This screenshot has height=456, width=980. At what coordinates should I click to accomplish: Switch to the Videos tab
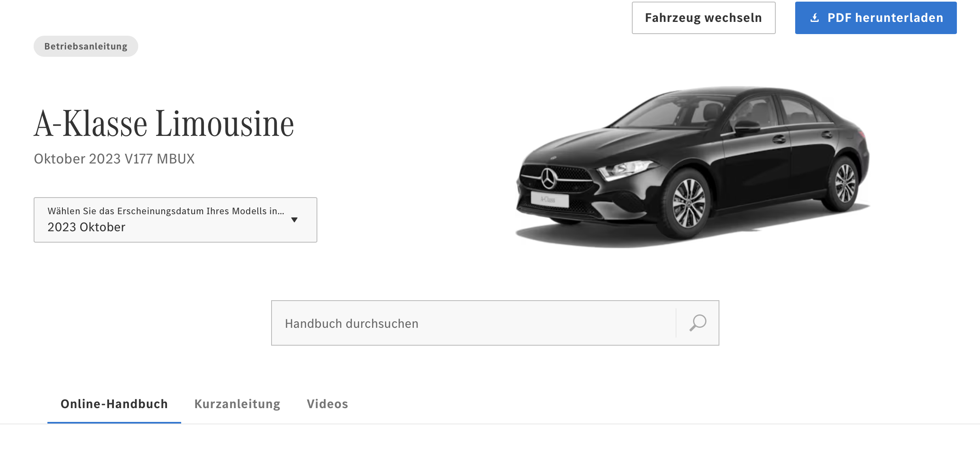327,404
